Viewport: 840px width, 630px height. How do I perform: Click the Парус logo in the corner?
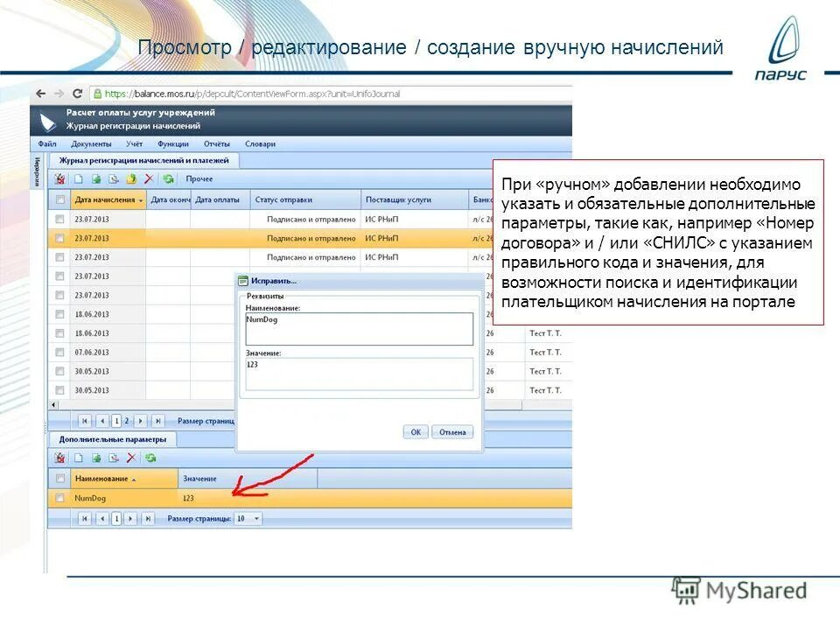[783, 45]
